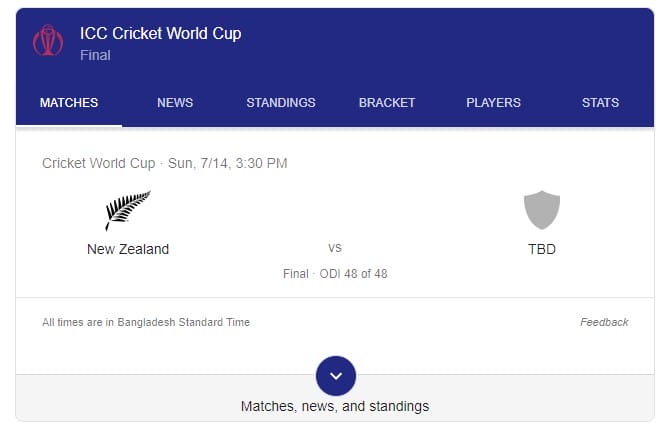Click the Final subtitle in header

[x=95, y=55]
